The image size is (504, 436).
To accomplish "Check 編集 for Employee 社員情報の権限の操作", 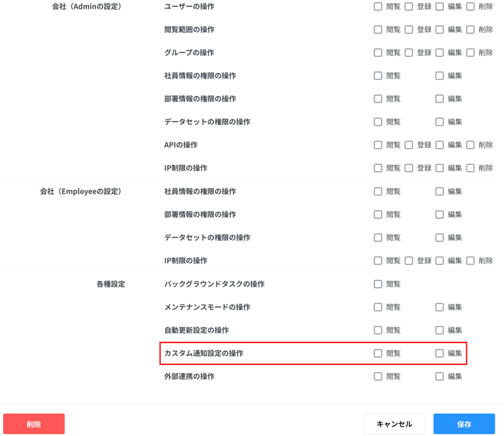I will (440, 191).
